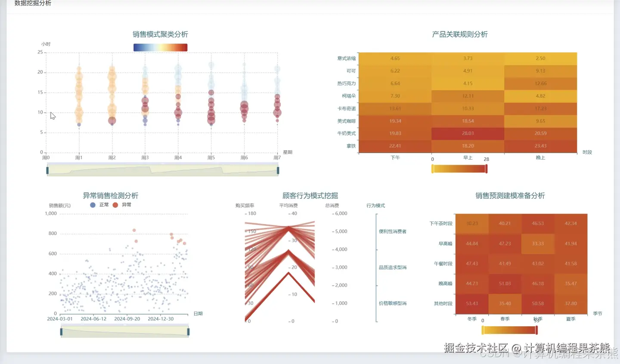Click the 便利性消费者 category label
Viewport: 620px width, 364px height.
pyautogui.click(x=393, y=231)
